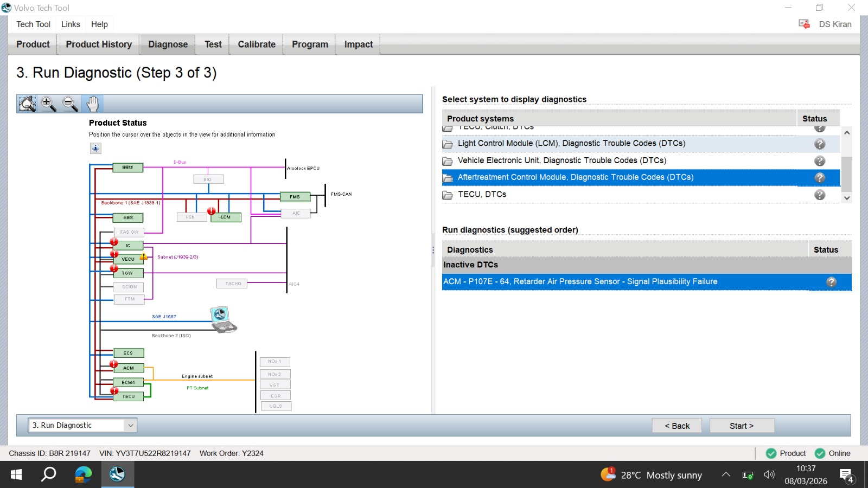Click the Start > button

742,426
